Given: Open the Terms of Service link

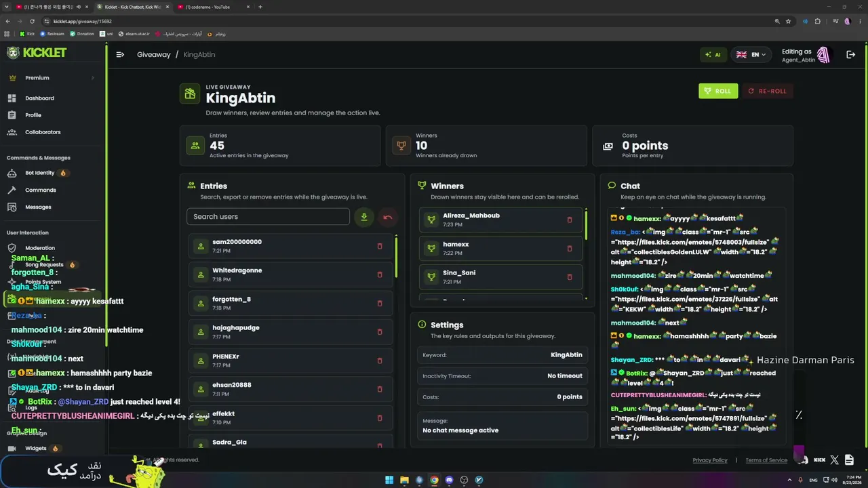Looking at the screenshot, I should (766, 460).
